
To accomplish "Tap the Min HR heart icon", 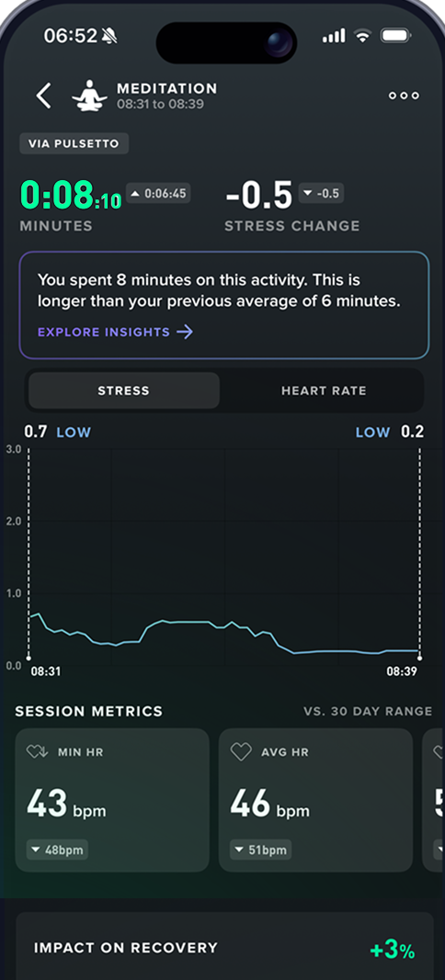I will [x=38, y=752].
